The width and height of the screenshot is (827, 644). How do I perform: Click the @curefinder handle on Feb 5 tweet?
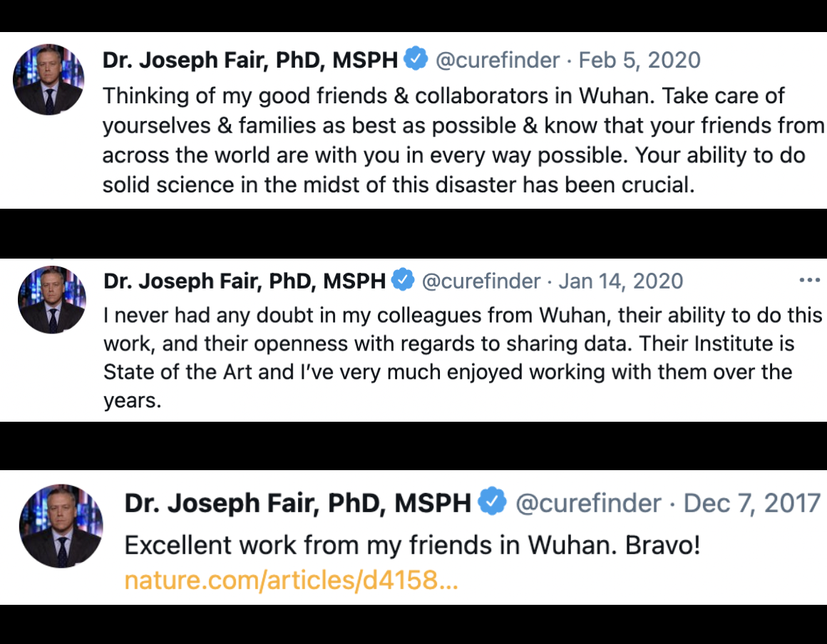498,60
